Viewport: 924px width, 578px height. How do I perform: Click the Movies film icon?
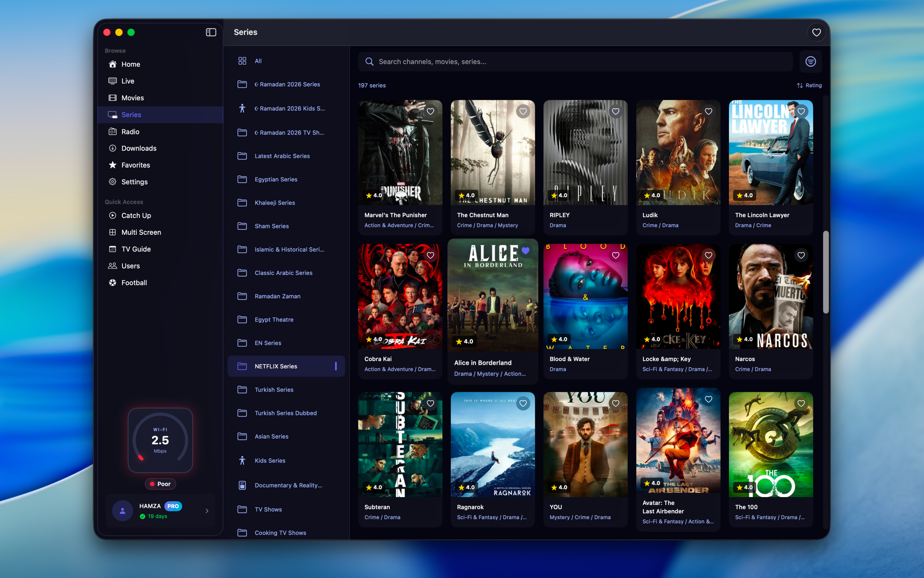point(113,98)
